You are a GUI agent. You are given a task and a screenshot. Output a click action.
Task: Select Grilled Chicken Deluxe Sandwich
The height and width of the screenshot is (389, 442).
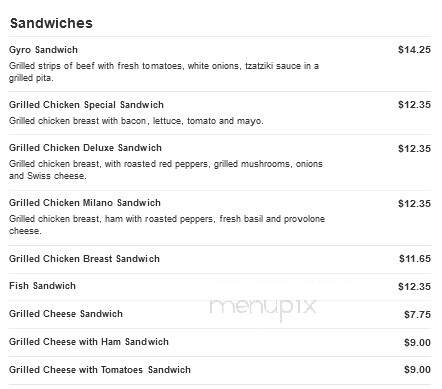(x=85, y=148)
